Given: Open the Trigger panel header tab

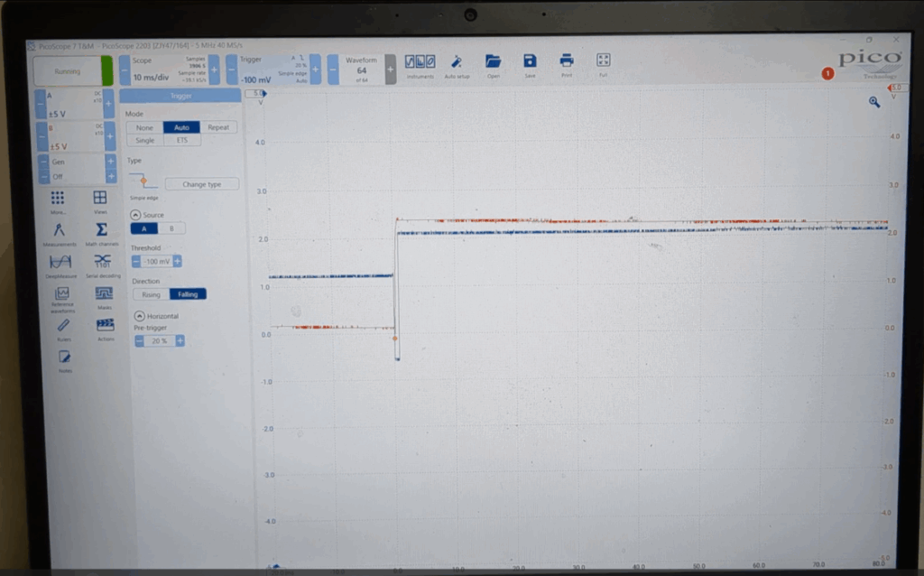Looking at the screenshot, I should (x=180, y=96).
